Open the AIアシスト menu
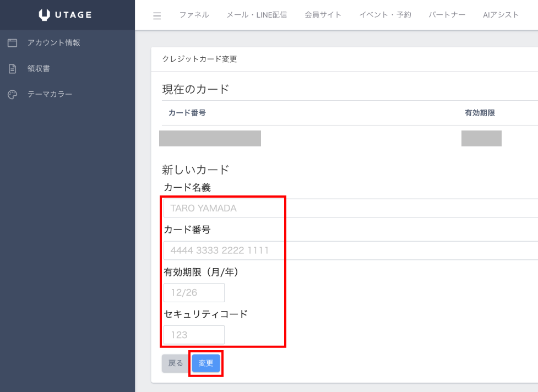The width and height of the screenshot is (538, 392). tap(501, 15)
